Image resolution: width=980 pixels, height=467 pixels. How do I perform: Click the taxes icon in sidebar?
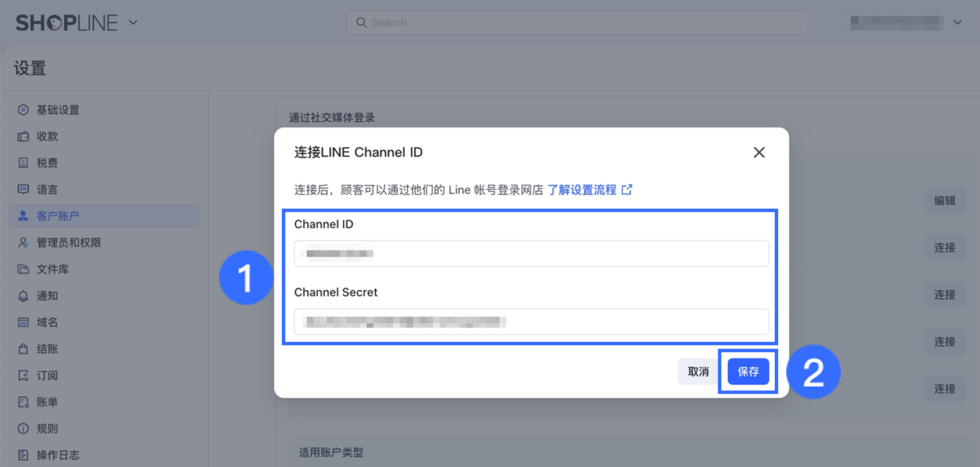click(23, 163)
